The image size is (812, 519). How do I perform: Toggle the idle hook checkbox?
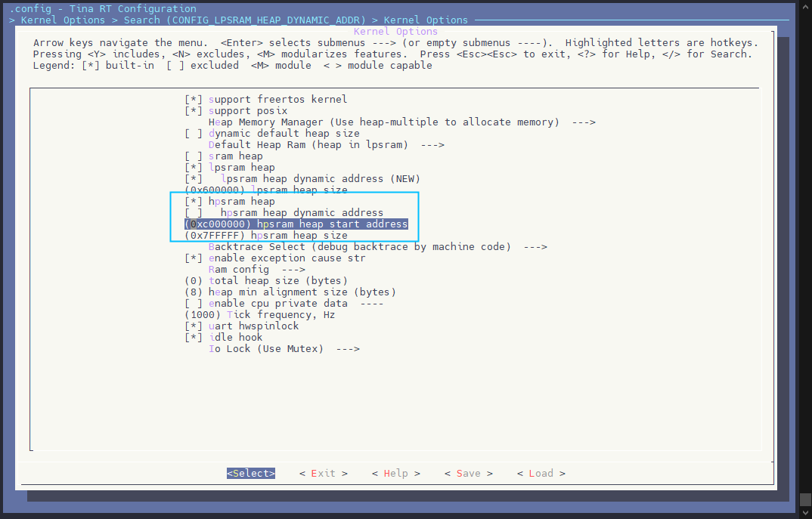(x=194, y=338)
